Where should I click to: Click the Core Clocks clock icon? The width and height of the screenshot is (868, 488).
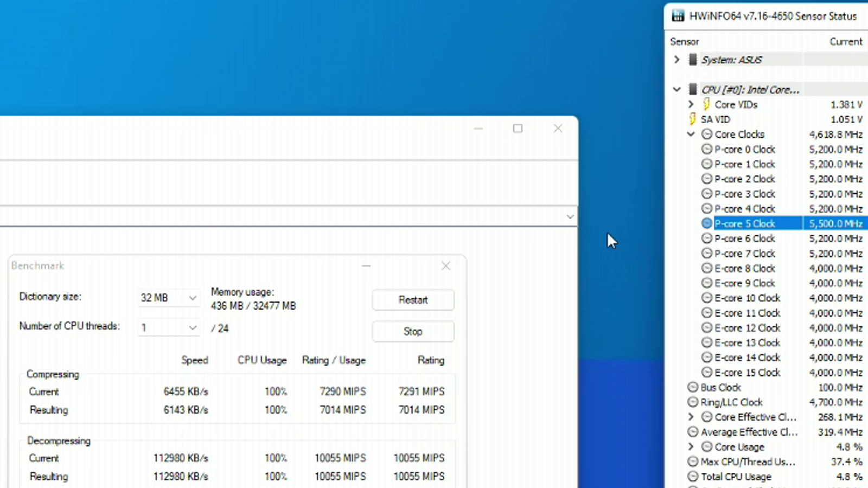706,134
